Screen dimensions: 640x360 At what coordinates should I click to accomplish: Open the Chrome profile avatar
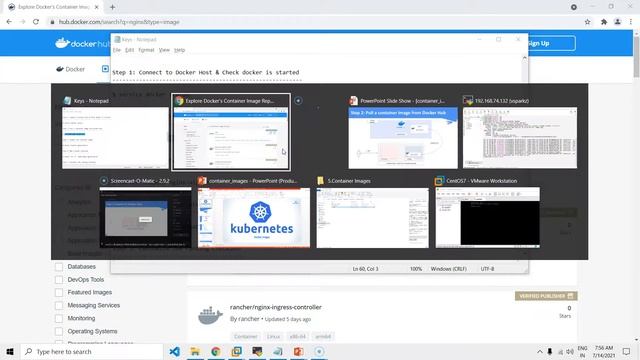click(x=618, y=22)
